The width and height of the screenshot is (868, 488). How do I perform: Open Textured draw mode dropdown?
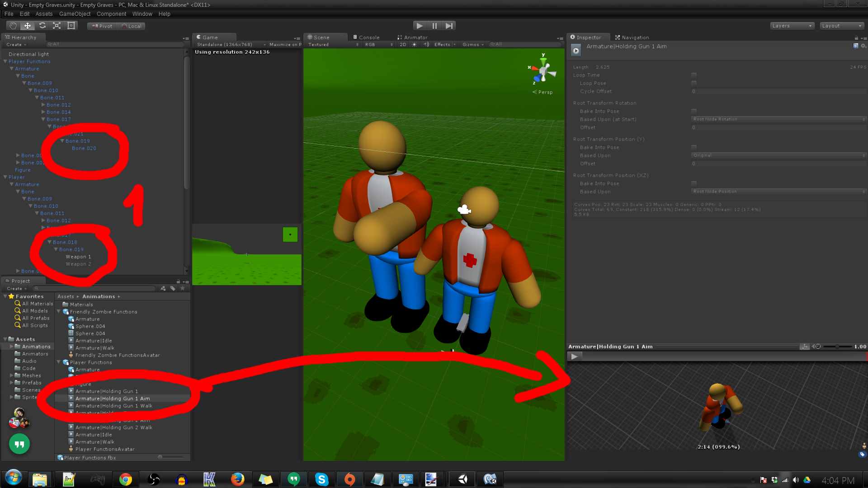pyautogui.click(x=333, y=44)
